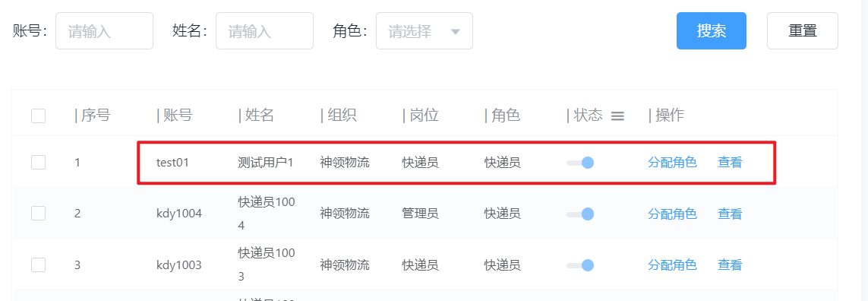Toggle status switch for test01
The height and width of the screenshot is (301, 868).
[579, 163]
